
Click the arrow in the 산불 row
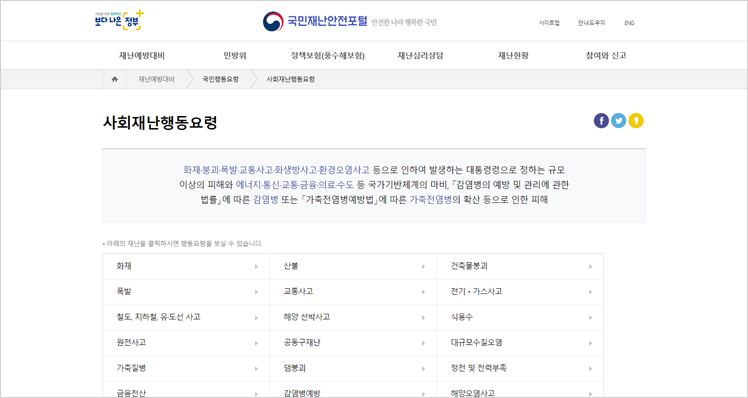pos(423,267)
